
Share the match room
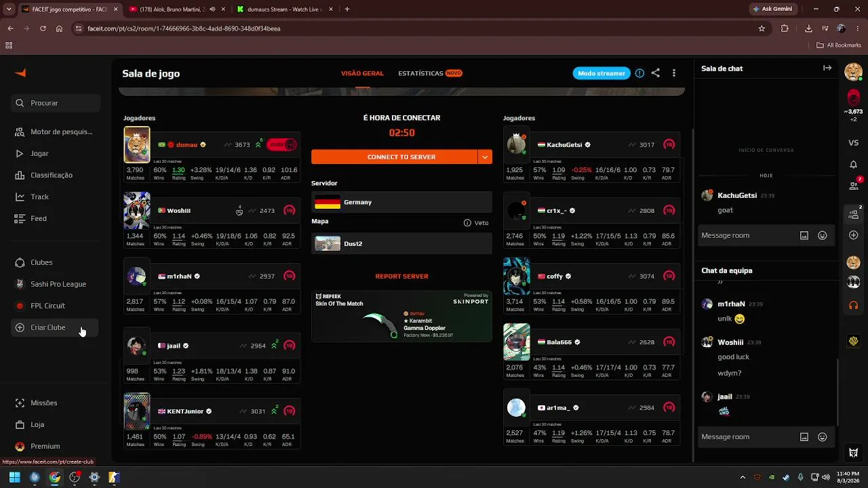click(656, 73)
